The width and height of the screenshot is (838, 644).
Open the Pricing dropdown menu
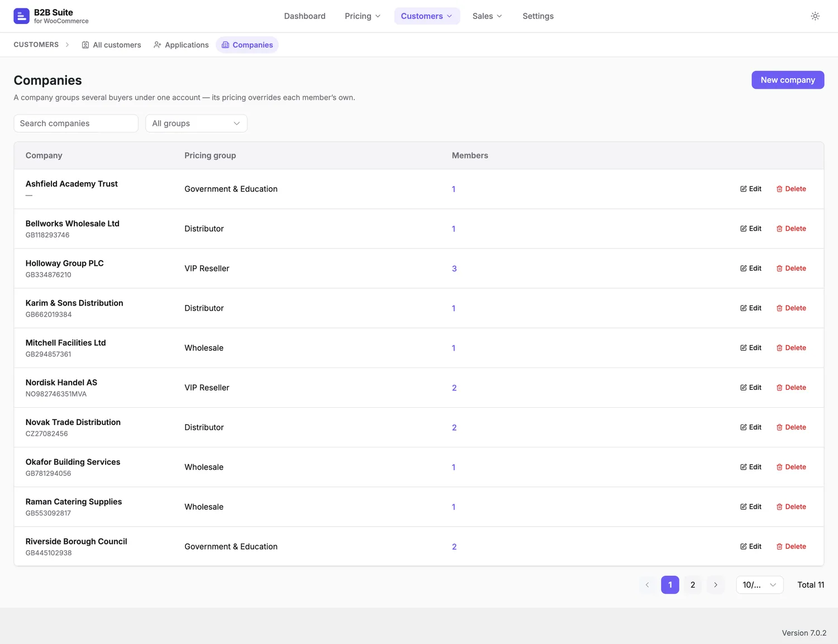coord(363,16)
